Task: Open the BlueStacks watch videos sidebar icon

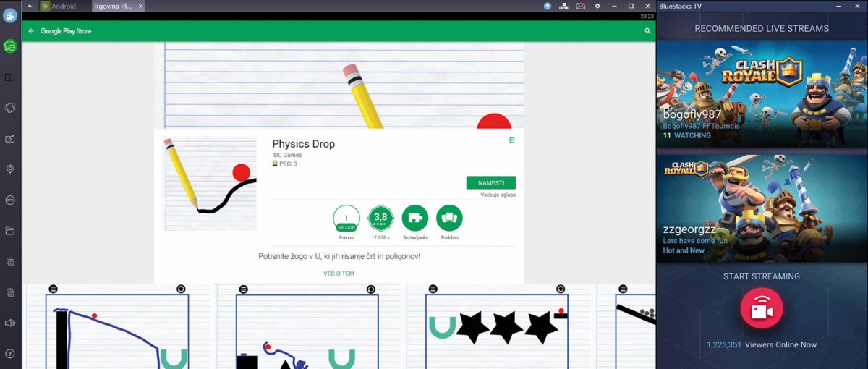Action: tap(10, 15)
